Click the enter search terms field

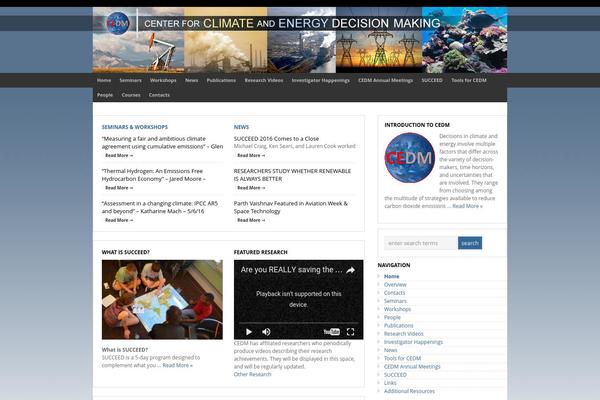[x=421, y=243]
